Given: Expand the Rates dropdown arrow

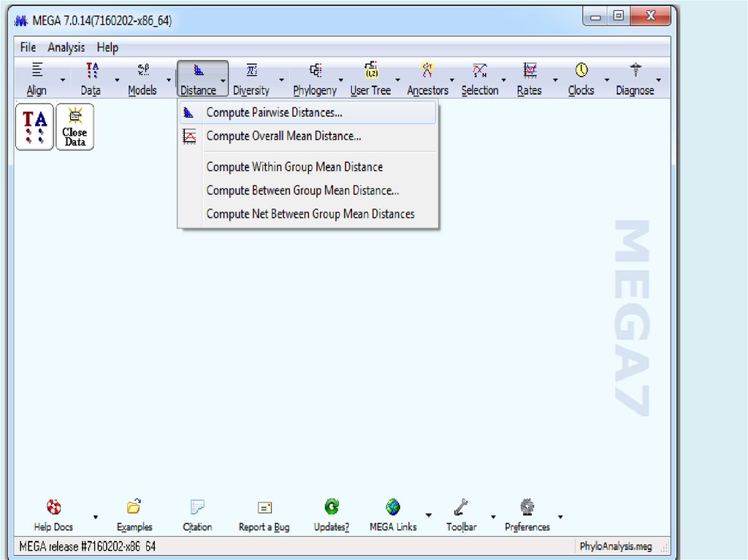Looking at the screenshot, I should click(x=555, y=80).
